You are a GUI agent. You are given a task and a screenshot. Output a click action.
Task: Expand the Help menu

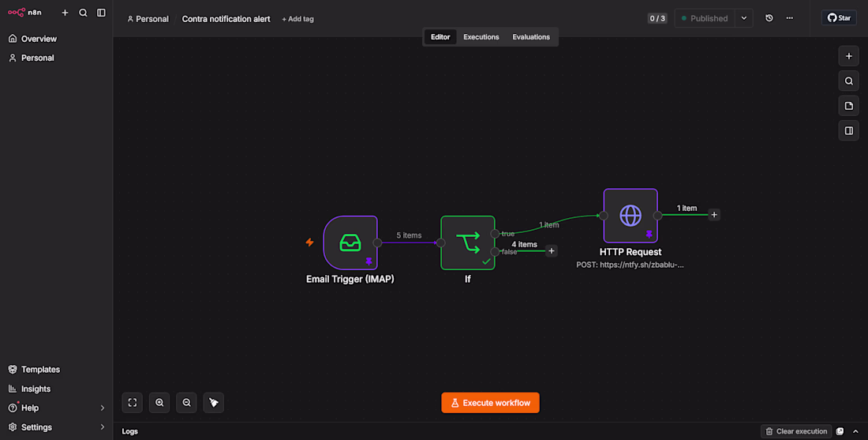click(x=56, y=408)
